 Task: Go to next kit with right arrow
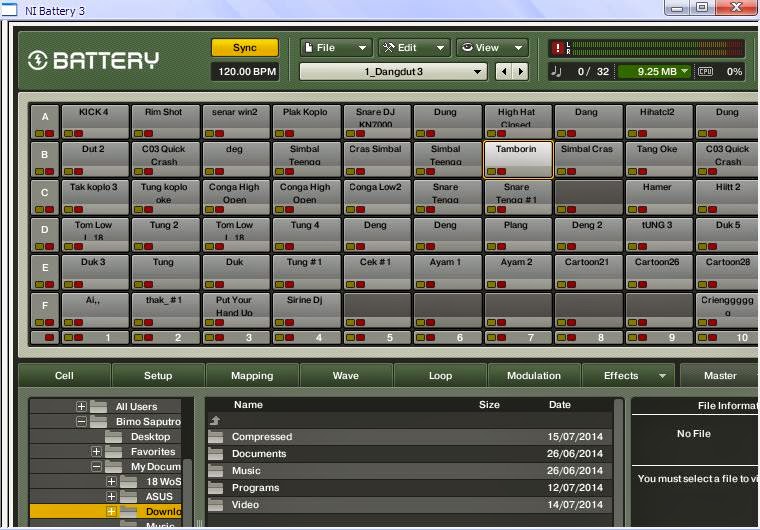[x=521, y=72]
